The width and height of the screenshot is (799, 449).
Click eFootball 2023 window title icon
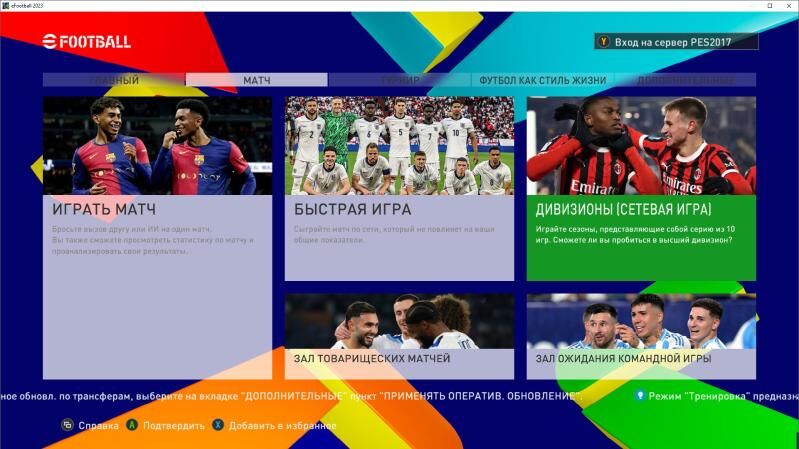tap(5, 6)
